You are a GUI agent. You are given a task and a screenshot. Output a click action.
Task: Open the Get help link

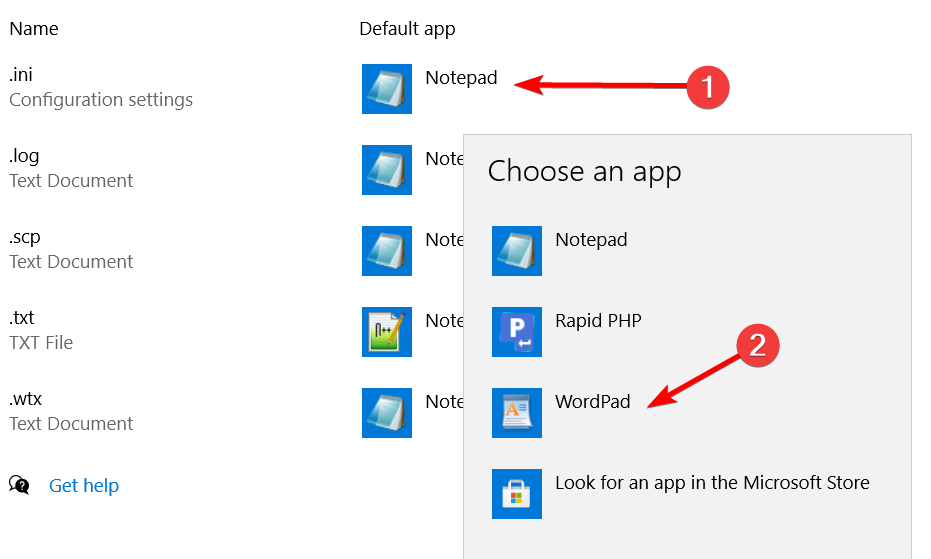pos(84,486)
